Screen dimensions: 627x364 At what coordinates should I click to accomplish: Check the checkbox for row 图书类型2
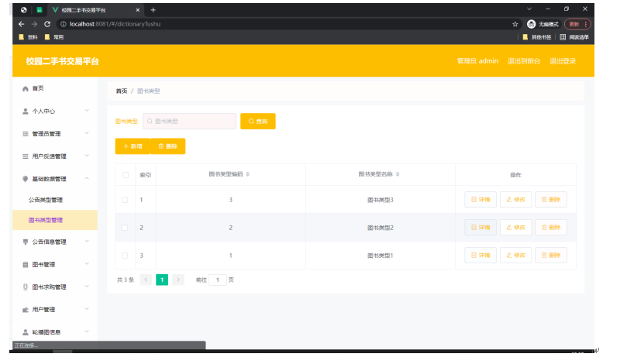[x=125, y=228]
